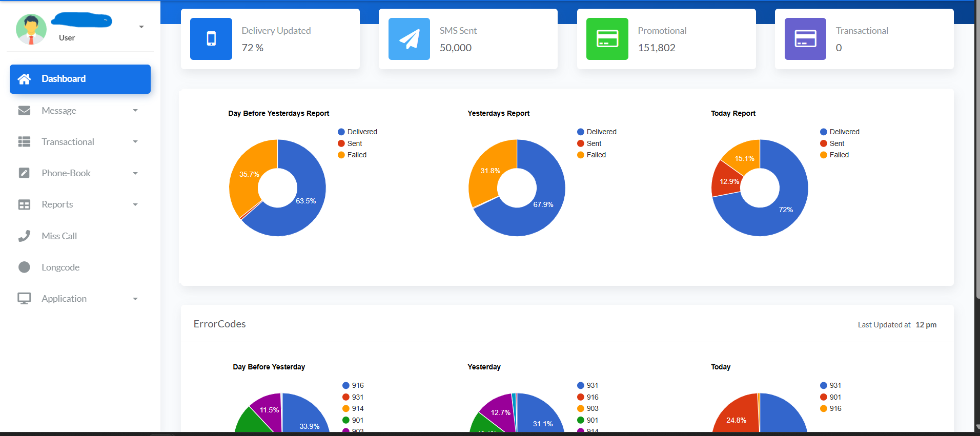The image size is (980, 436).
Task: Toggle 916 legend under Day Before Yesterday
Action: (353, 385)
